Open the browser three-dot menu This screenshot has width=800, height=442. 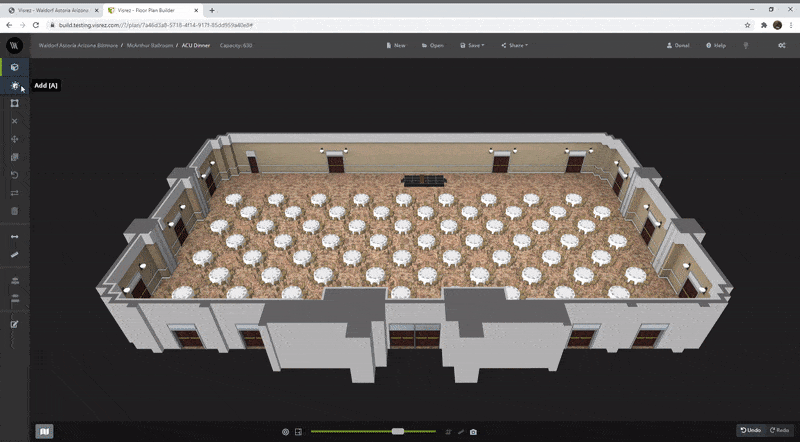tap(791, 25)
